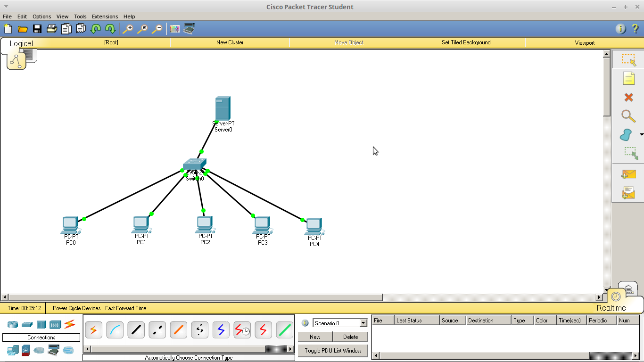Pick the blue Coaxial connection
Image resolution: width=644 pixels, height=362 pixels.
tap(221, 330)
